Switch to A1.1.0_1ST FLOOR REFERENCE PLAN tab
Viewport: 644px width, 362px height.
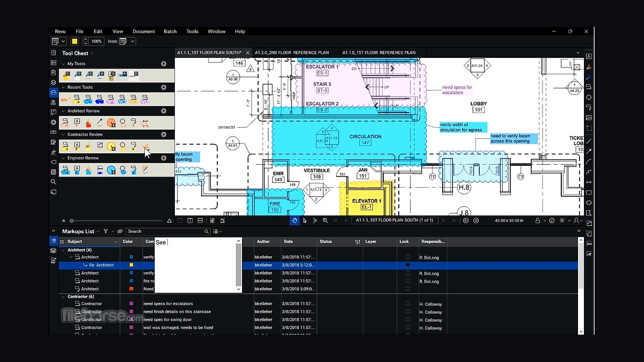[378, 53]
